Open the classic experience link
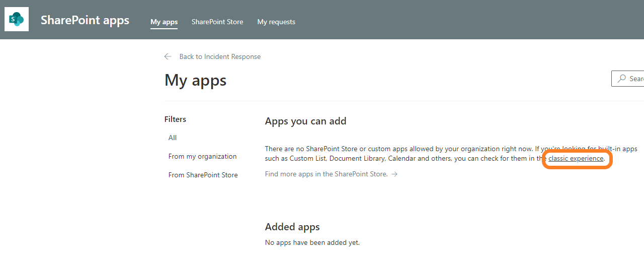This screenshot has height=265, width=644. pyautogui.click(x=576, y=158)
